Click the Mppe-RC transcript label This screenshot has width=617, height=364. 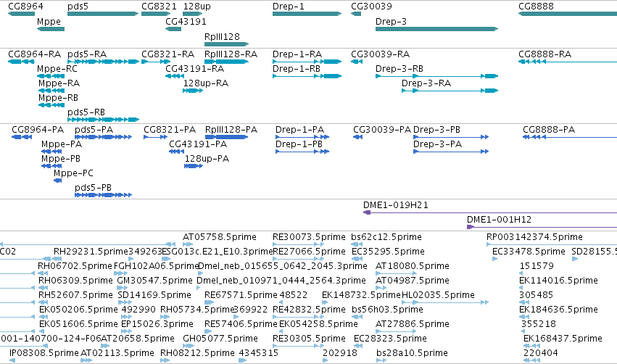pos(57,69)
